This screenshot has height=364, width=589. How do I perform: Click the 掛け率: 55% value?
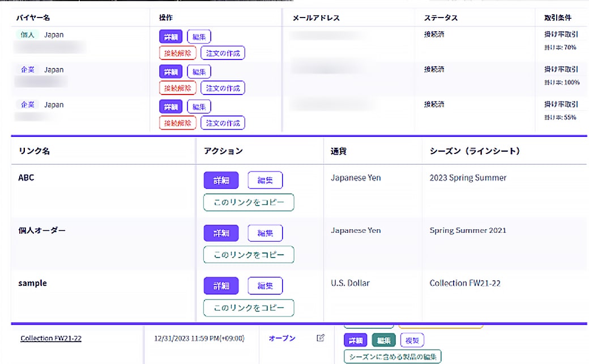click(x=560, y=117)
